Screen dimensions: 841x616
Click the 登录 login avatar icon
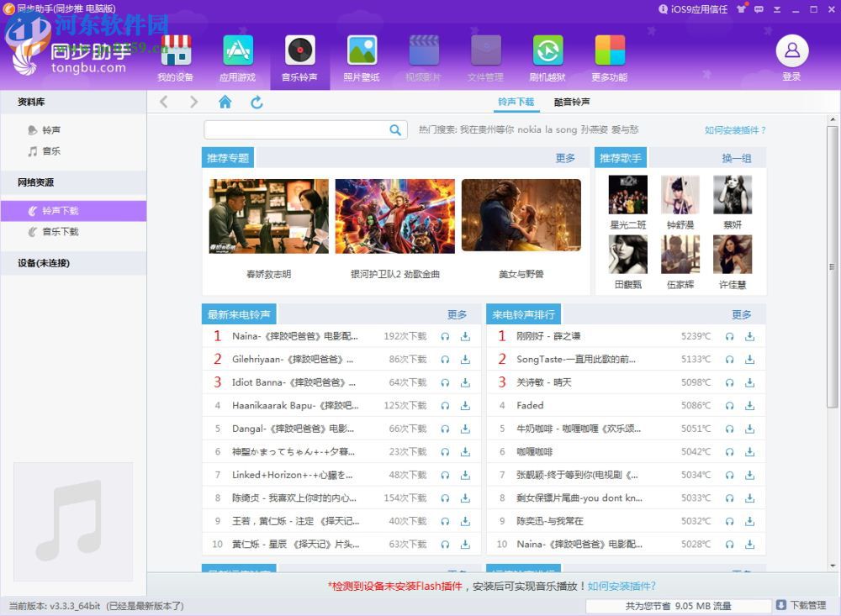791,52
